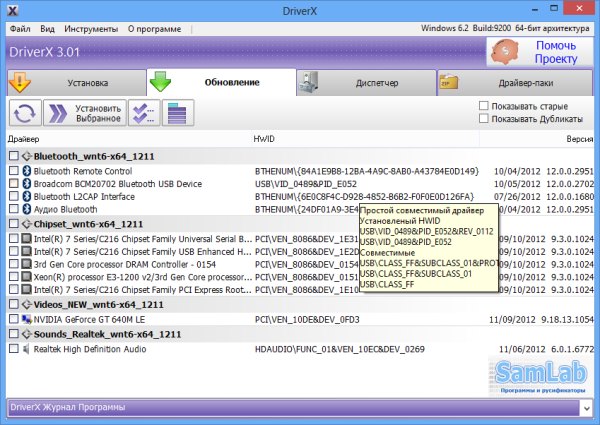Check the Realtek High Definition Audio driver box

point(12,349)
